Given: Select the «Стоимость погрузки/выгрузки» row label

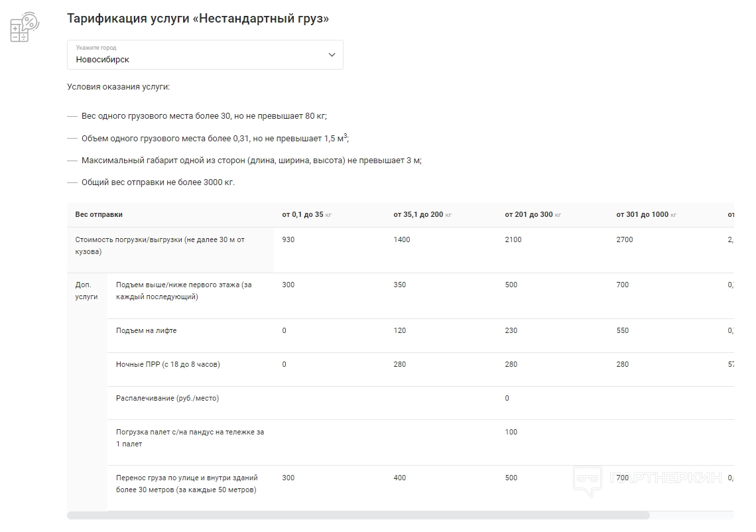Looking at the screenshot, I should (160, 245).
